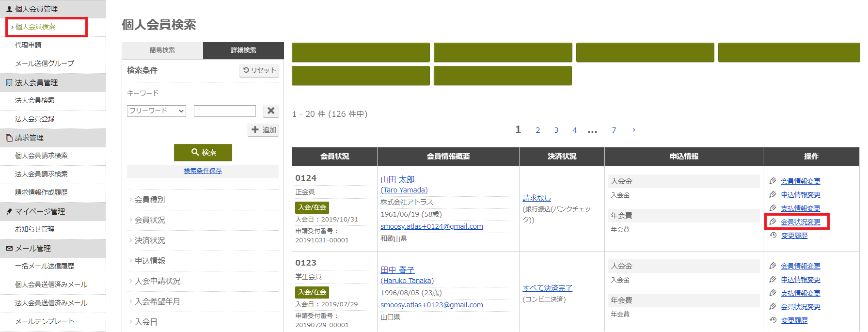Expand the 申込情報 filter
This screenshot has width=868, height=332.
click(x=150, y=261)
